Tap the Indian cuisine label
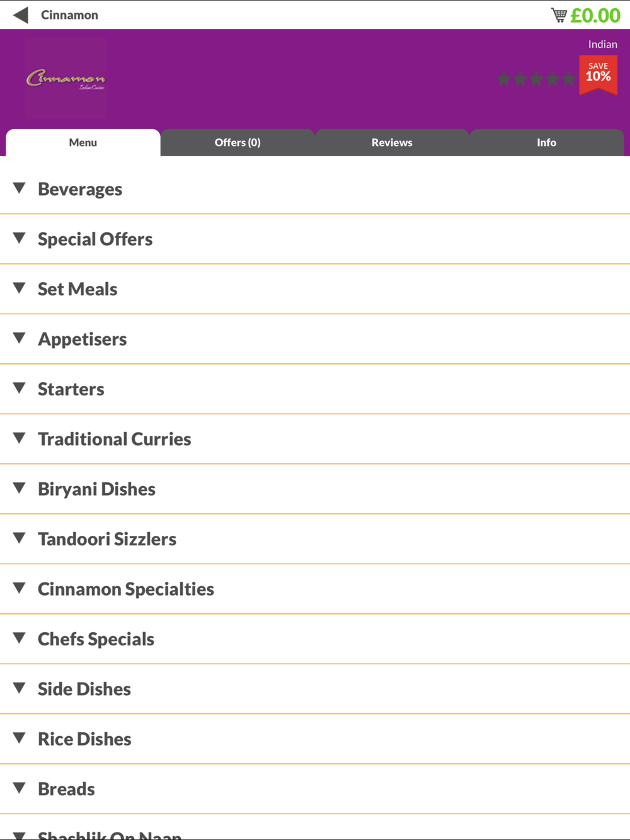The image size is (630, 840). pos(602,44)
